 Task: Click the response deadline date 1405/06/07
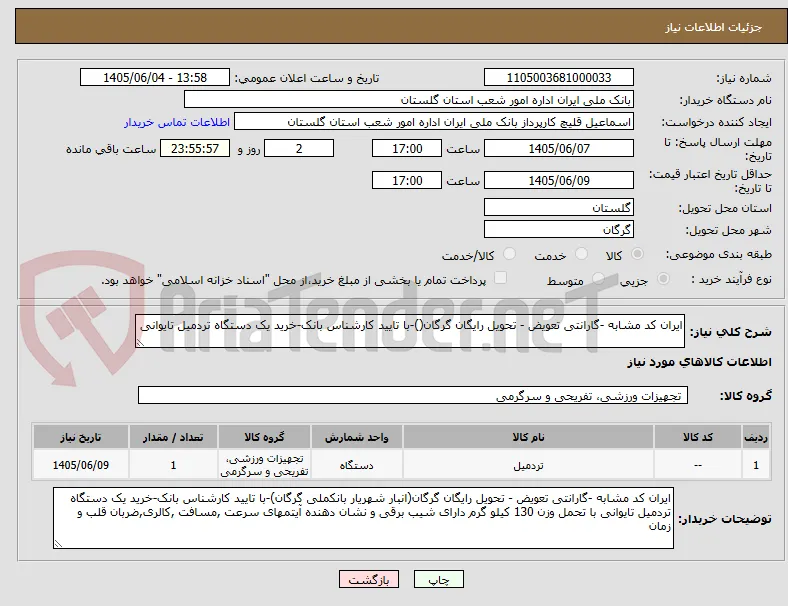(559, 148)
